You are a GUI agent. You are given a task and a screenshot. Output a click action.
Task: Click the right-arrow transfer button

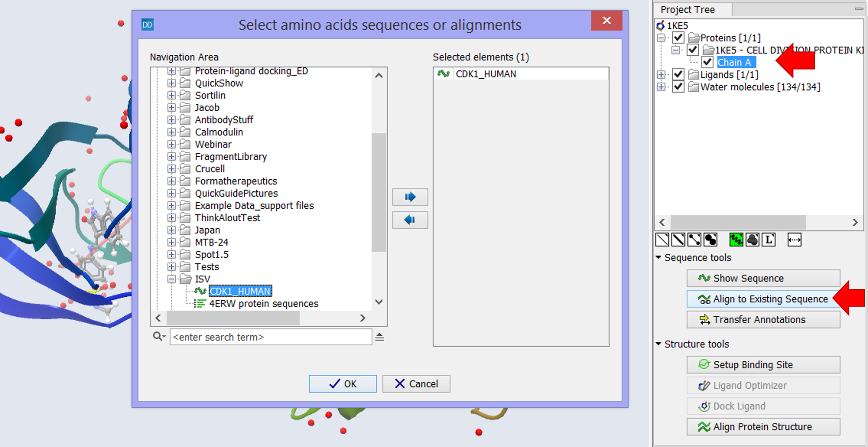(410, 197)
